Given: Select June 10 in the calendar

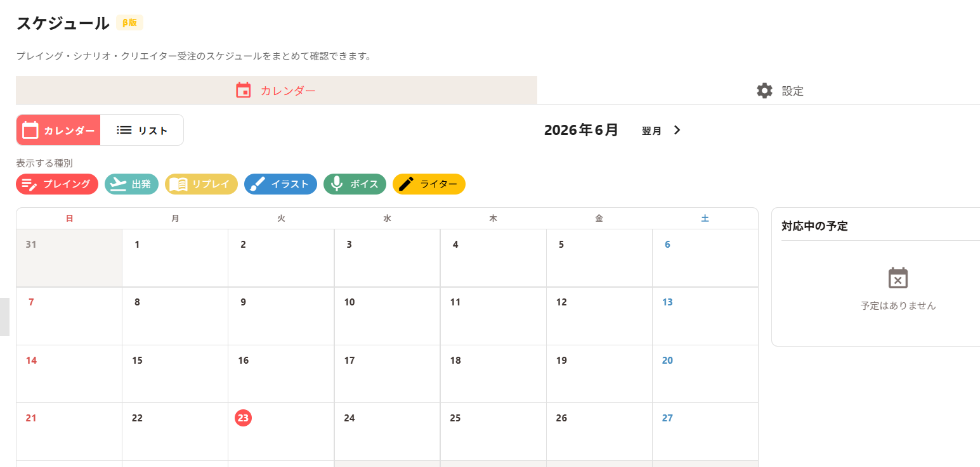Looking at the screenshot, I should 388,316.
